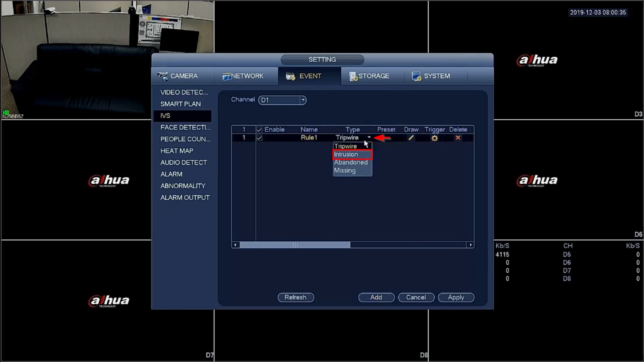Click the Tripwire type dropdown arrow
The image size is (644, 362).
coord(369,137)
